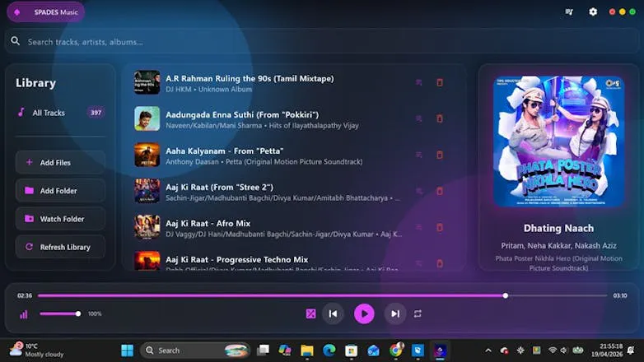Viewport: 644px width, 362px height.
Task: Click Phata Poster Nikhla Hero album art
Action: (x=558, y=142)
